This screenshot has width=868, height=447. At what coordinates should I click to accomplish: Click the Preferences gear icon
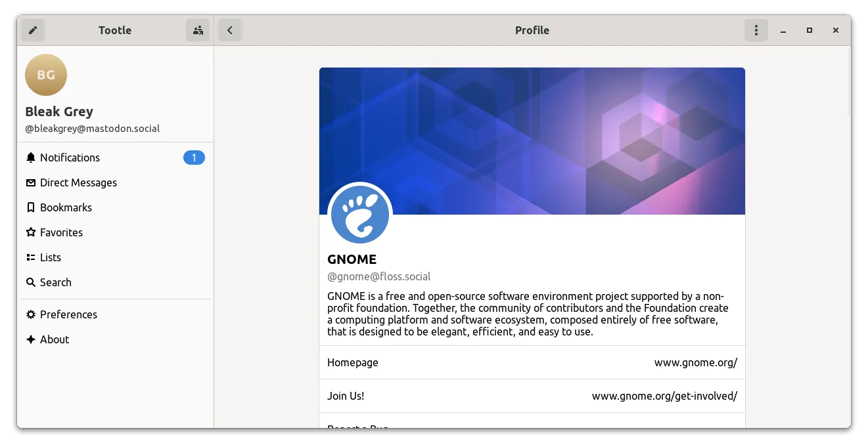pos(31,314)
